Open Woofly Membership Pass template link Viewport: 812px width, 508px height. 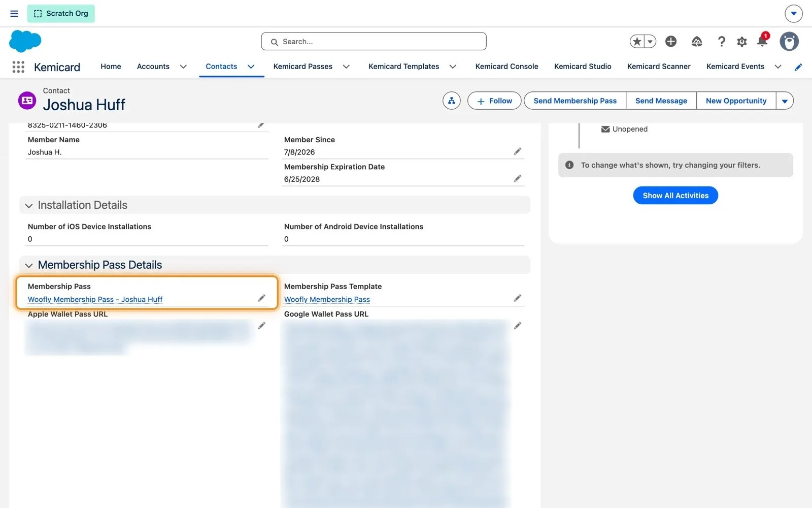coord(327,299)
